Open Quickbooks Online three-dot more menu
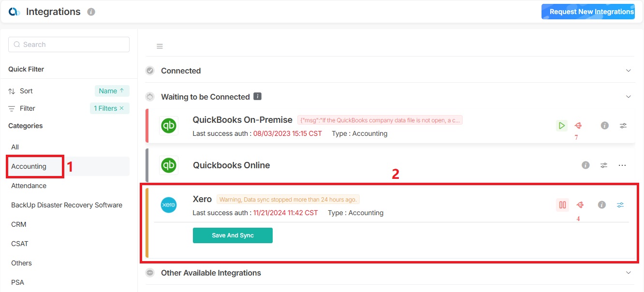This screenshot has height=292, width=644. point(622,165)
